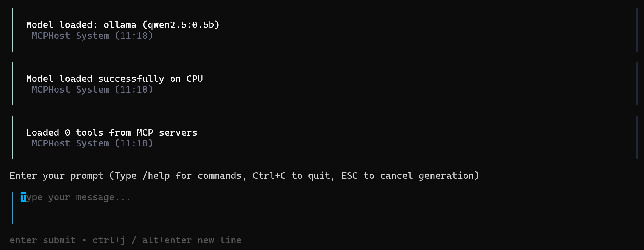Click the /help command in prompt instructions
644x250 pixels.
(x=156, y=176)
